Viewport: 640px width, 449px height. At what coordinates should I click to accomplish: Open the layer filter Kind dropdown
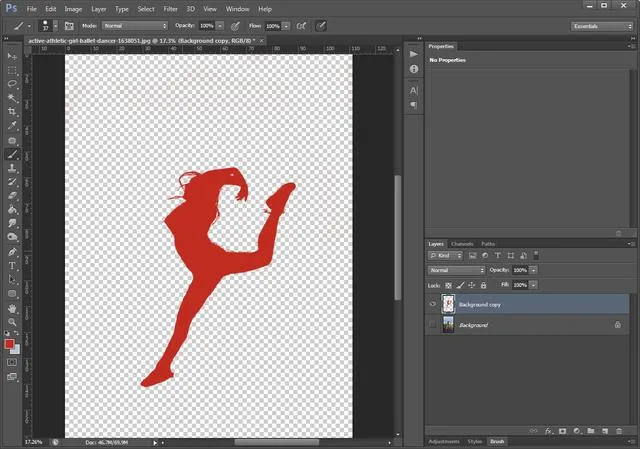[445, 256]
